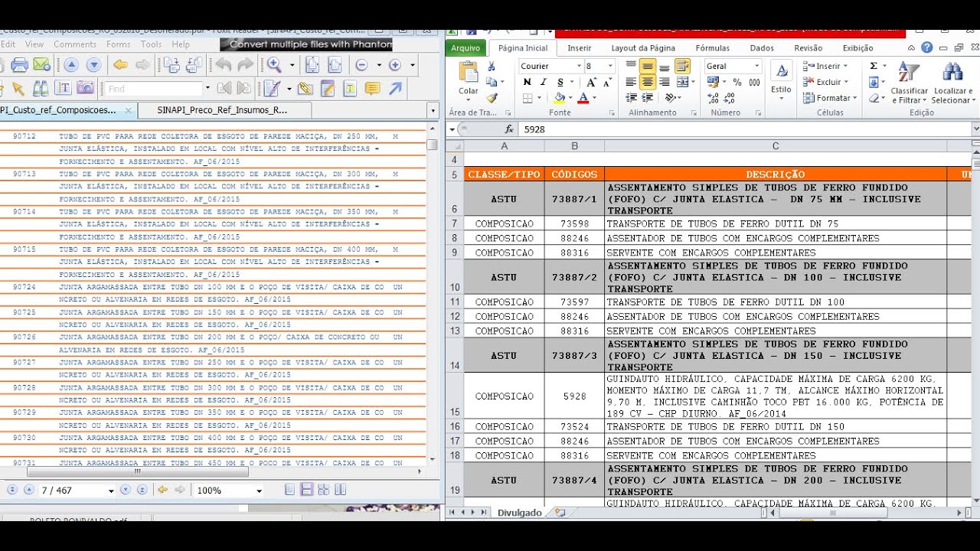Click the Excel Help question mark icon
This screenshot has height=551, width=980.
point(927,47)
